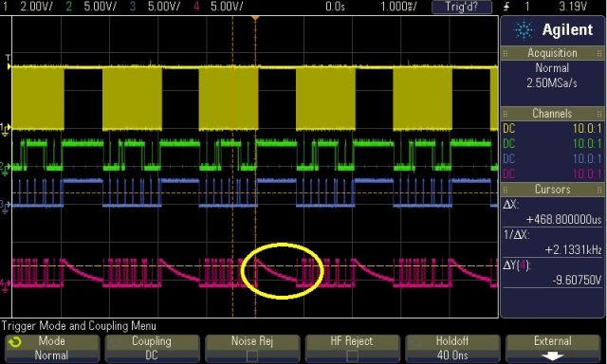Click the Trigger Mode and Coupling Menu title
Screen dimensions: 607x364
(79, 326)
